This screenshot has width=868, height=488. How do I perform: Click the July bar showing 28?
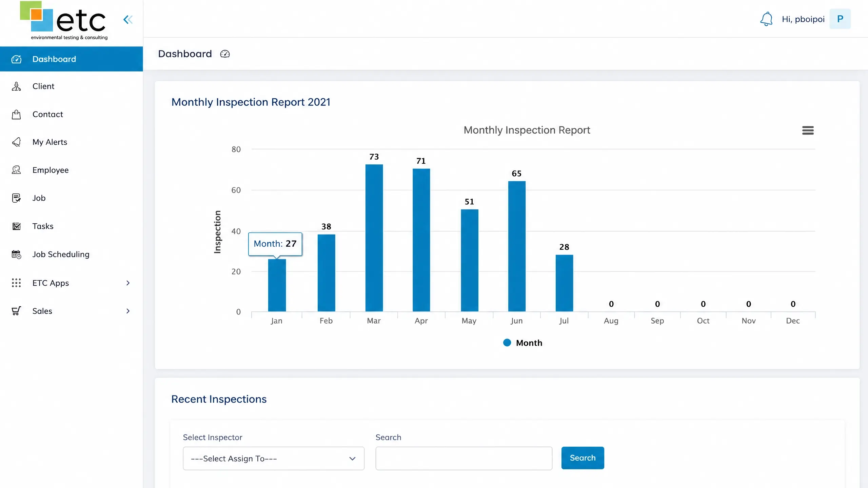(564, 283)
